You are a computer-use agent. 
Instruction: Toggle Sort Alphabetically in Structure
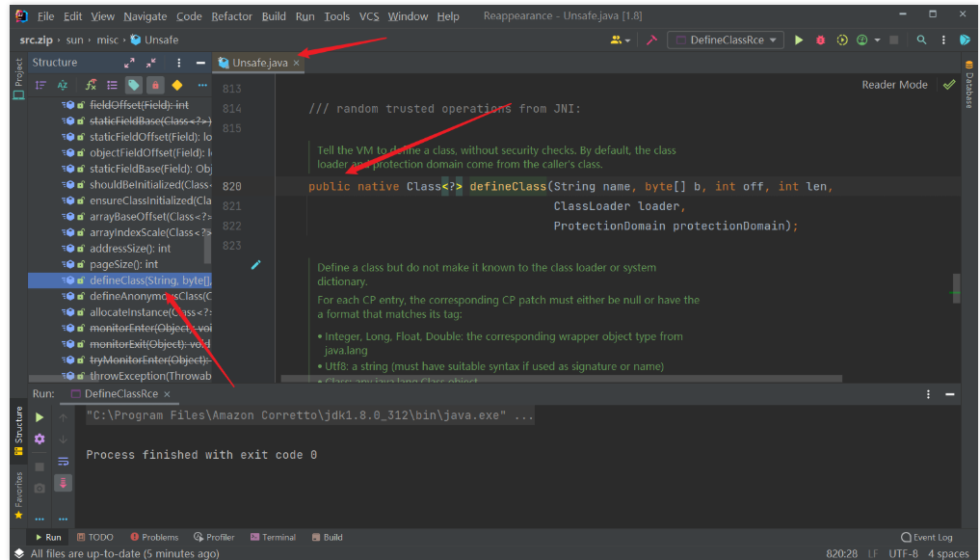(x=63, y=85)
